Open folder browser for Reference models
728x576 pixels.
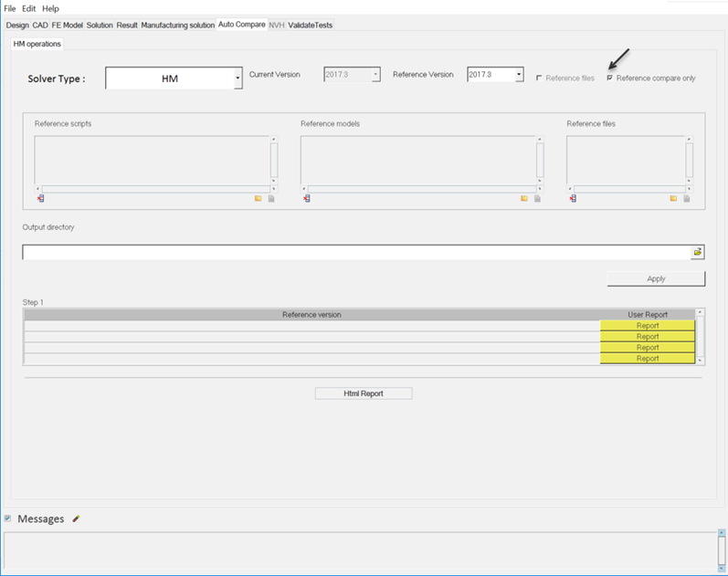click(x=524, y=198)
